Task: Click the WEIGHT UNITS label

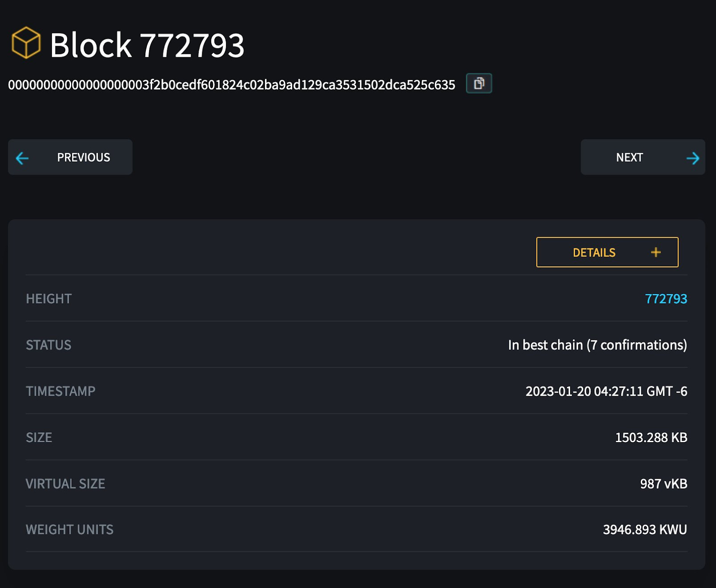Action: tap(69, 530)
